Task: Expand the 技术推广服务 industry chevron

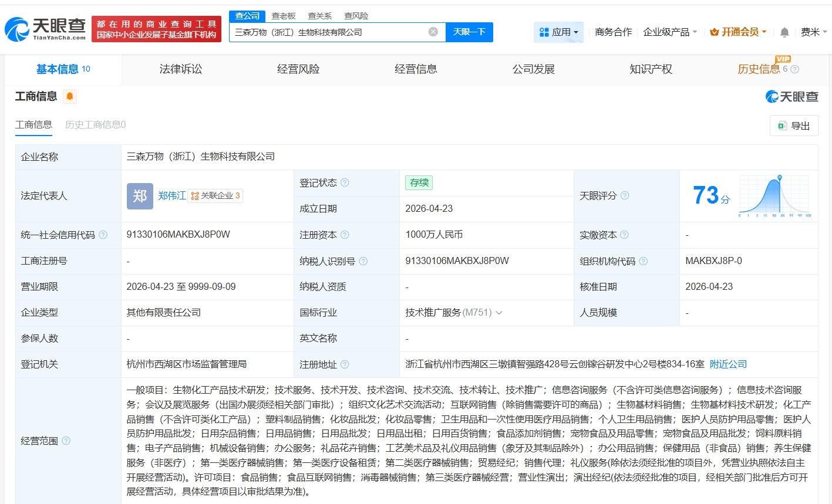Action: [x=499, y=313]
